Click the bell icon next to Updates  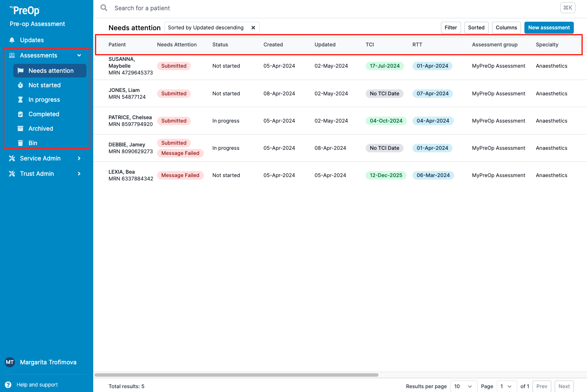coord(12,40)
